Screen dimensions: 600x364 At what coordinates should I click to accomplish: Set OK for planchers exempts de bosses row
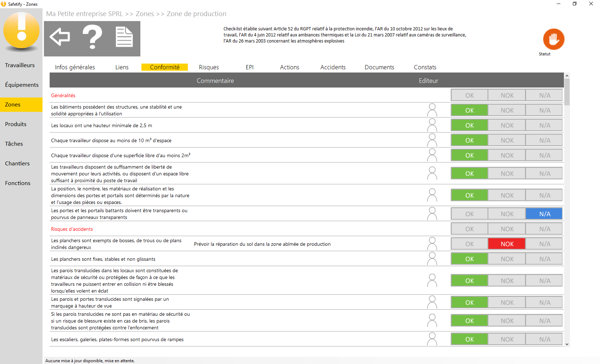point(469,244)
